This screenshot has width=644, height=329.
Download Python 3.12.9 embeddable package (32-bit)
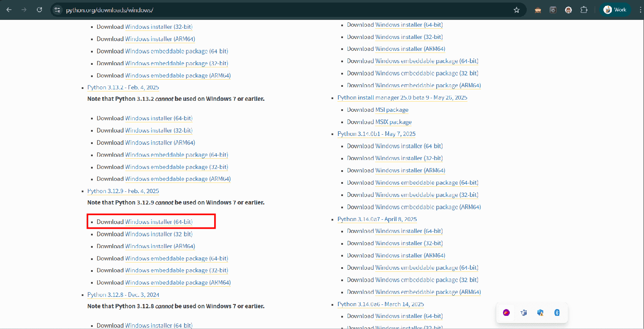177,271
